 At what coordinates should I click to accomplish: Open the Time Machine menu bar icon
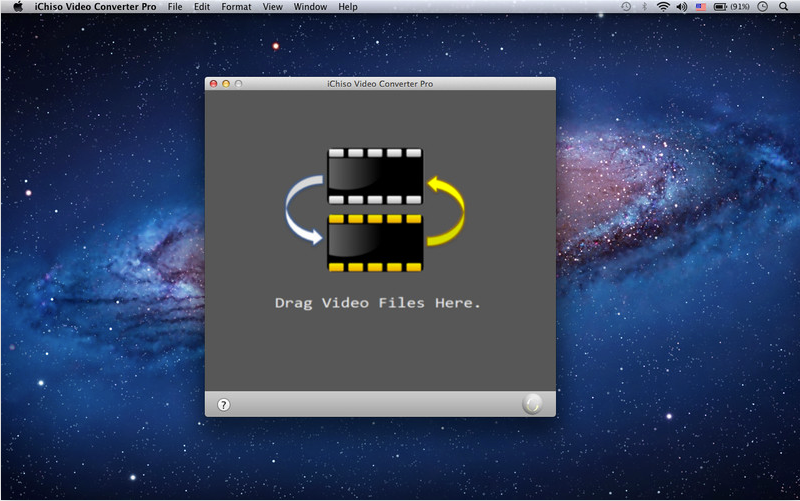tap(626, 7)
